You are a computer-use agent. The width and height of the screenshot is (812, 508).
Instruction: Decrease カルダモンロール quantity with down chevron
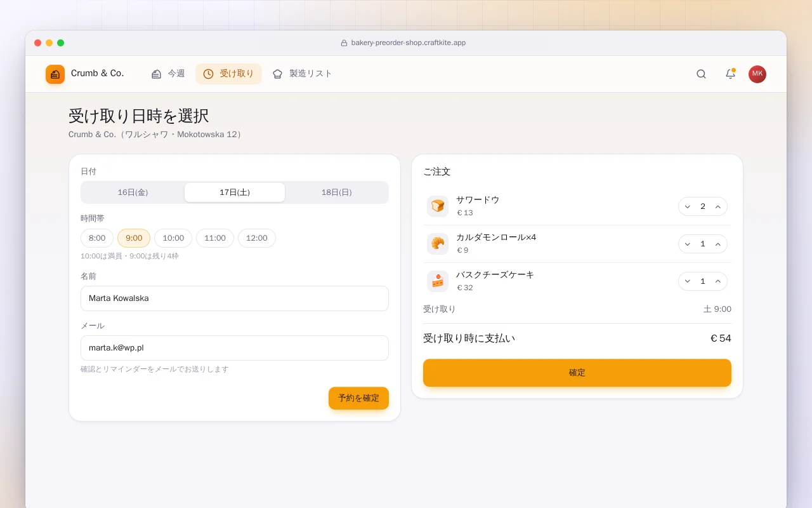tap(688, 244)
